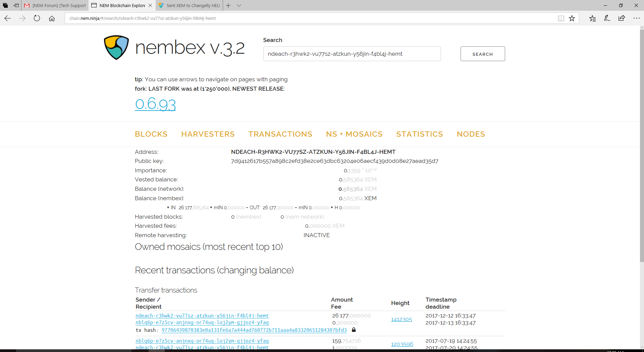Open the browser home page
This screenshot has width=644, height=352.
click(52, 18)
